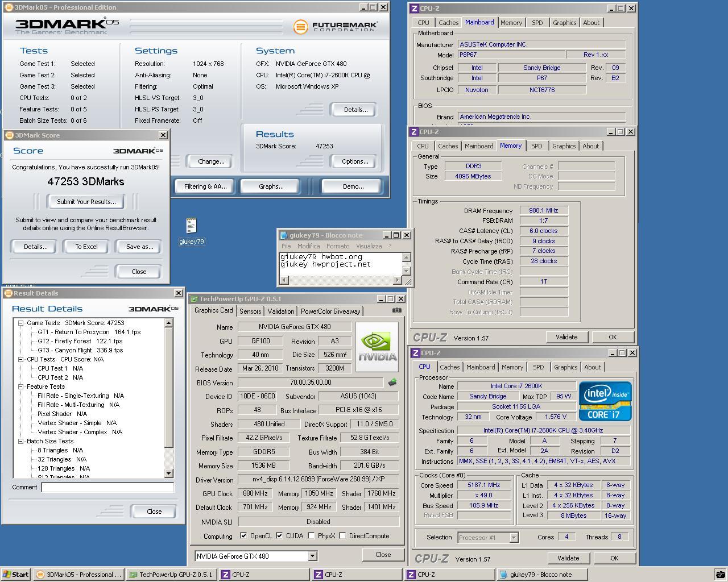
Task: Switch to Caches tab in CPU-Z processor window
Action: [449, 367]
